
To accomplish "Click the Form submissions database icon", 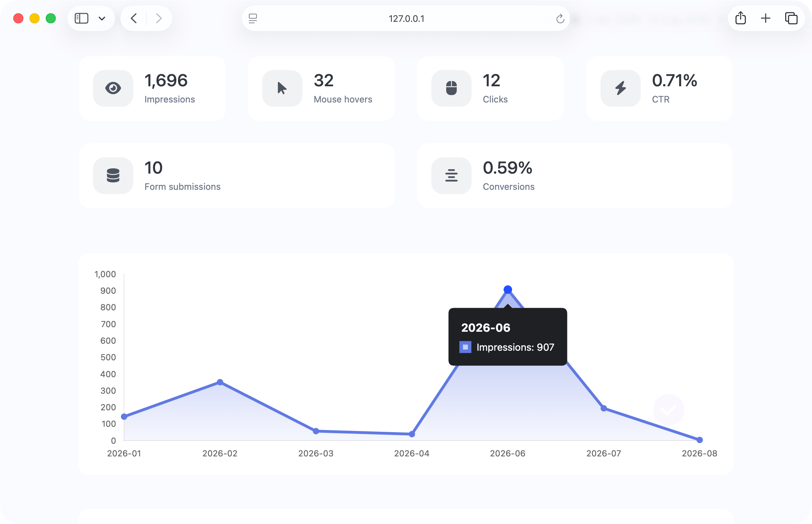I will point(113,175).
